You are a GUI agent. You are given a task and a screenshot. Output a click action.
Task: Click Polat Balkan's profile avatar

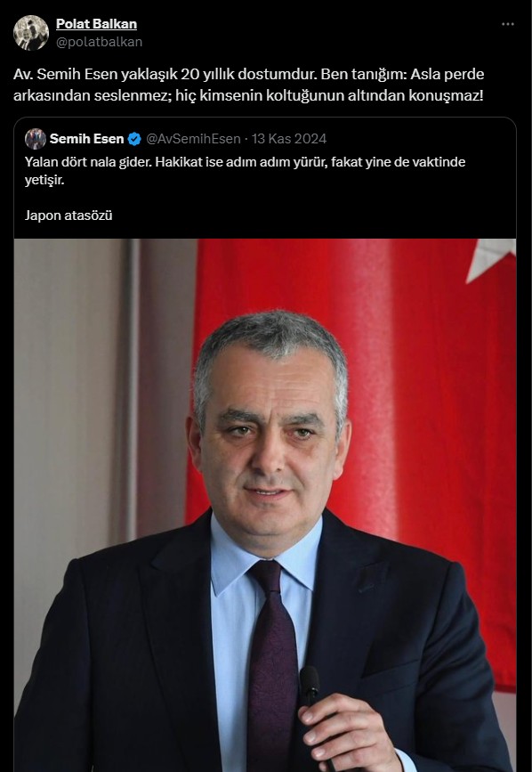point(31,32)
